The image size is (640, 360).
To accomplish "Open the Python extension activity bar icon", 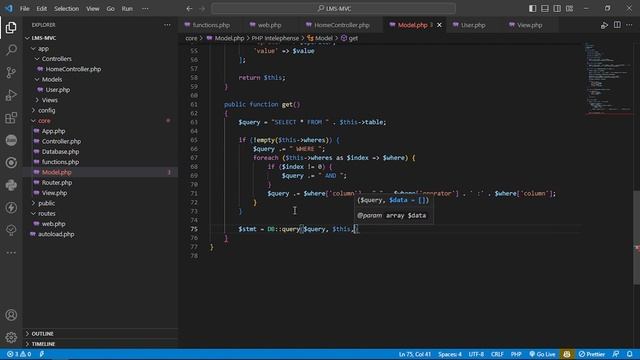I will pos(11,185).
